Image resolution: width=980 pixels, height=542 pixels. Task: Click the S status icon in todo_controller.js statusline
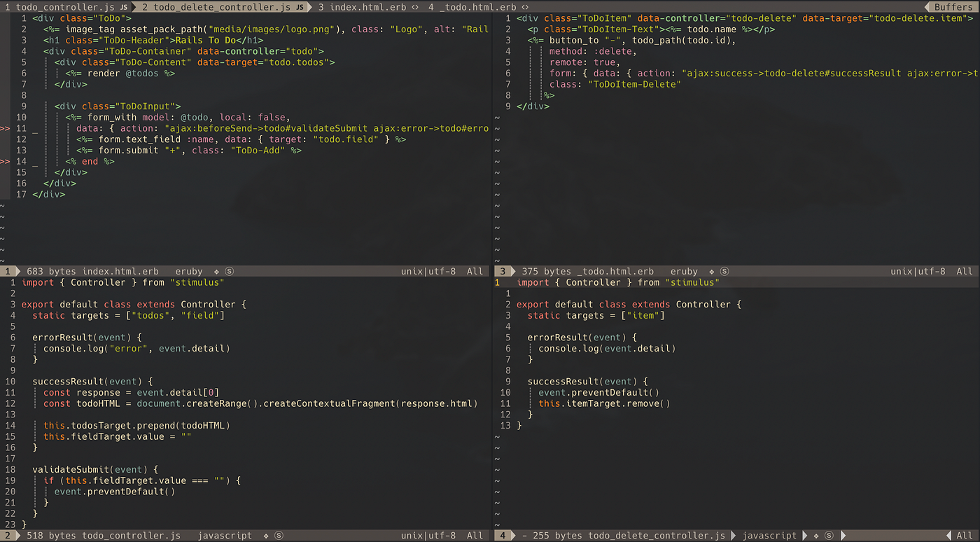tap(277, 535)
